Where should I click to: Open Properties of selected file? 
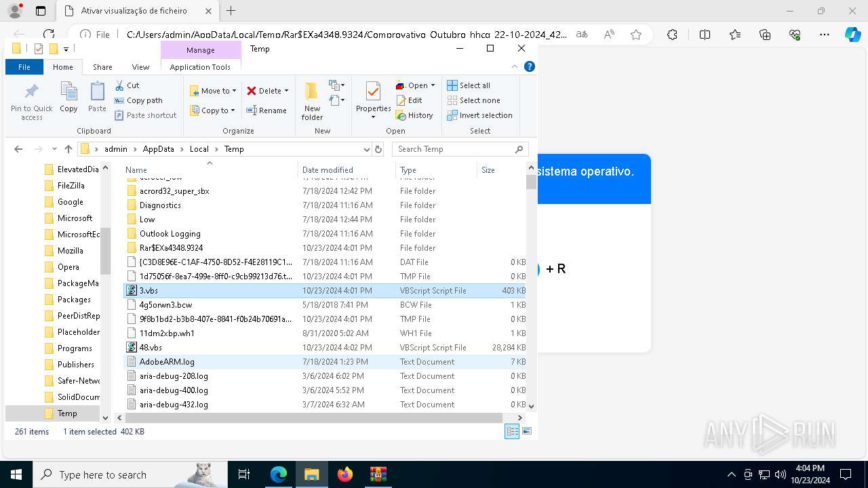coord(373,100)
